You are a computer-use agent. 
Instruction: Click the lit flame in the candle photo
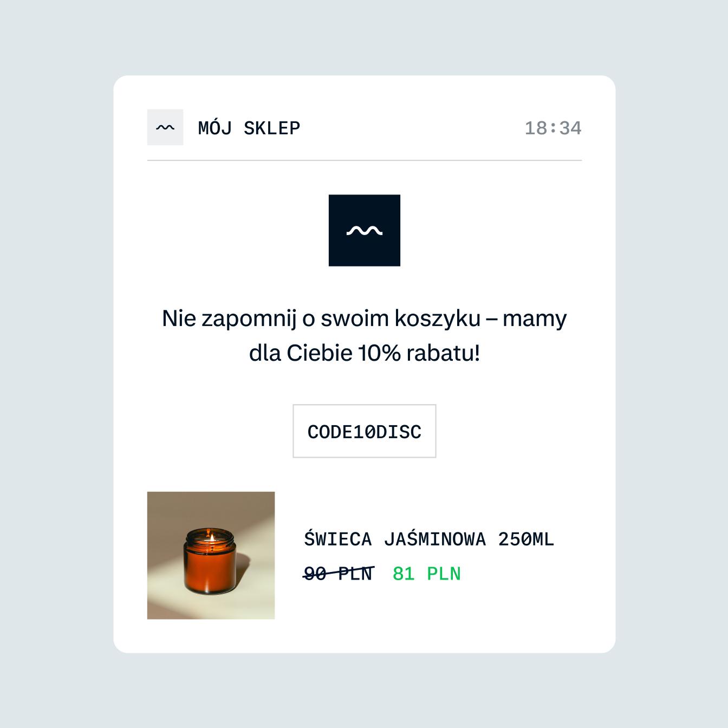212,537
